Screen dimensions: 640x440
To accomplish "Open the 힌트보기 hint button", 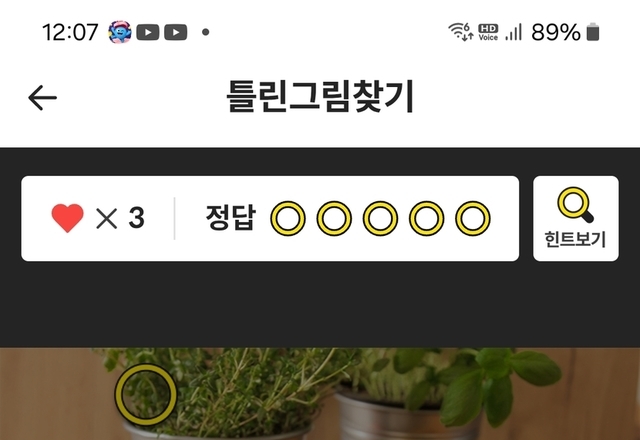I will [576, 218].
